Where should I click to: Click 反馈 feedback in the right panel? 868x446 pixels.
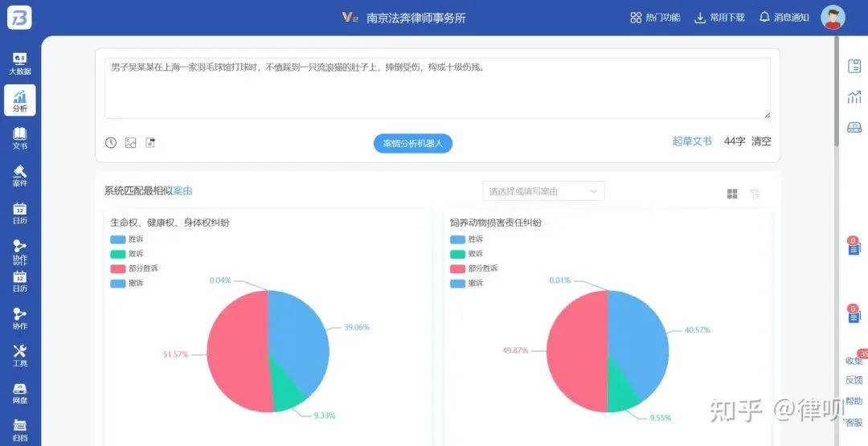click(x=854, y=380)
